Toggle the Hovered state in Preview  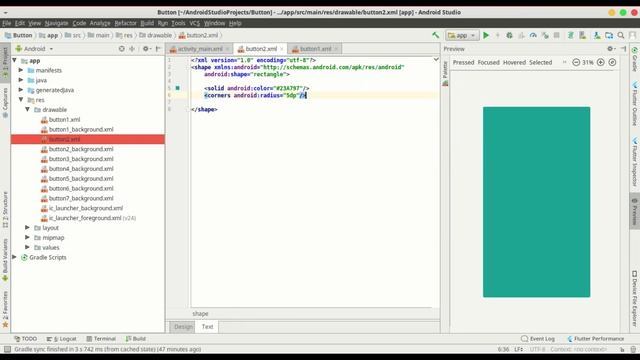tap(514, 62)
